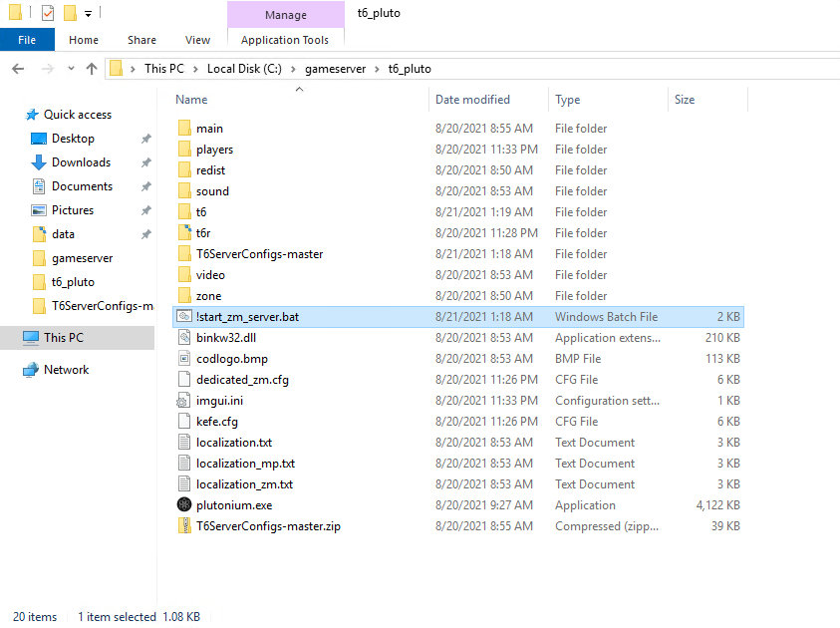Sort by Date modified column header

(x=472, y=100)
